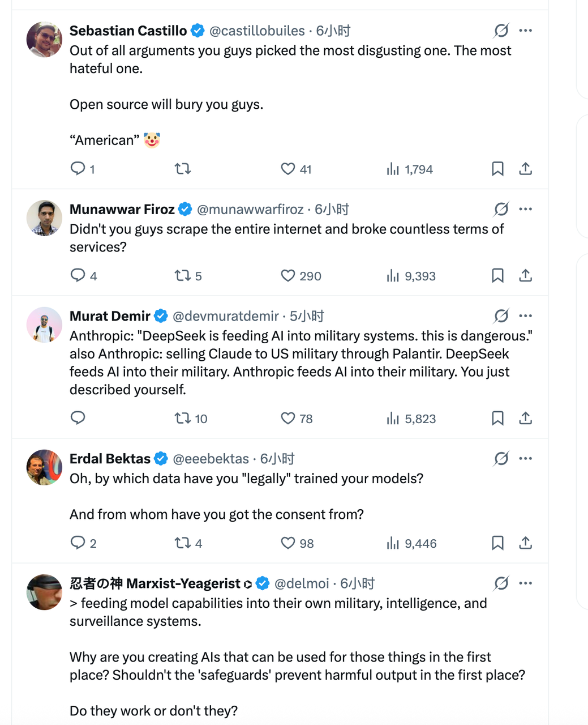Open more options for Sebastian Castillo's tweet
588x725 pixels.
click(x=525, y=31)
